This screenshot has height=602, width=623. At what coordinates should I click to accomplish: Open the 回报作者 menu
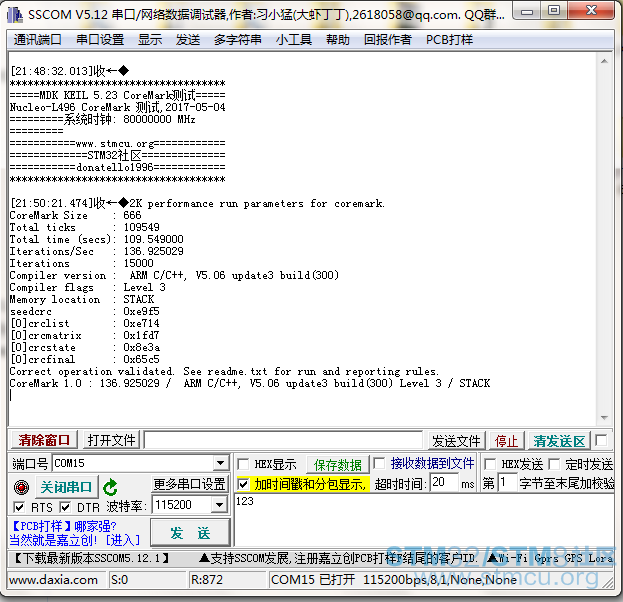(x=388, y=40)
